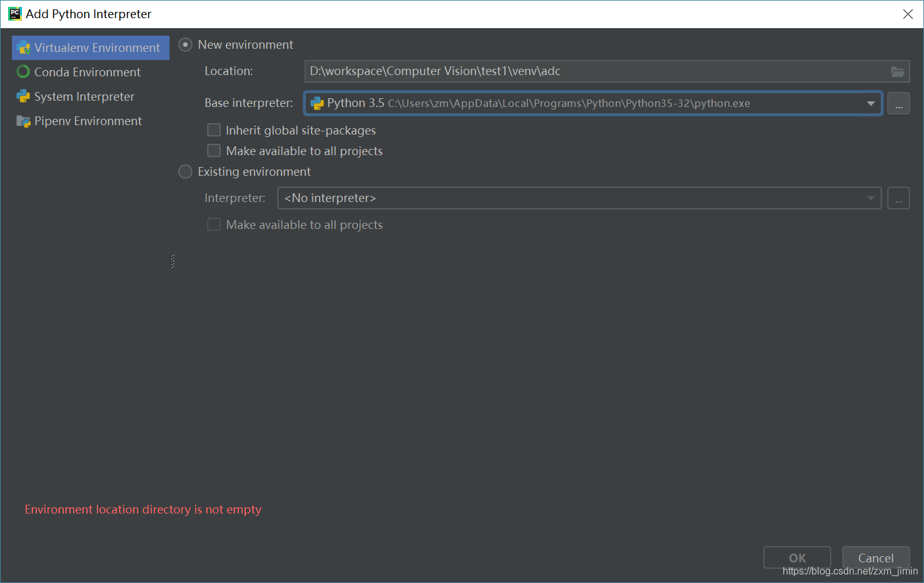Click the 'Interpreter:' label
Screen dimensions: 924x583
click(235, 198)
